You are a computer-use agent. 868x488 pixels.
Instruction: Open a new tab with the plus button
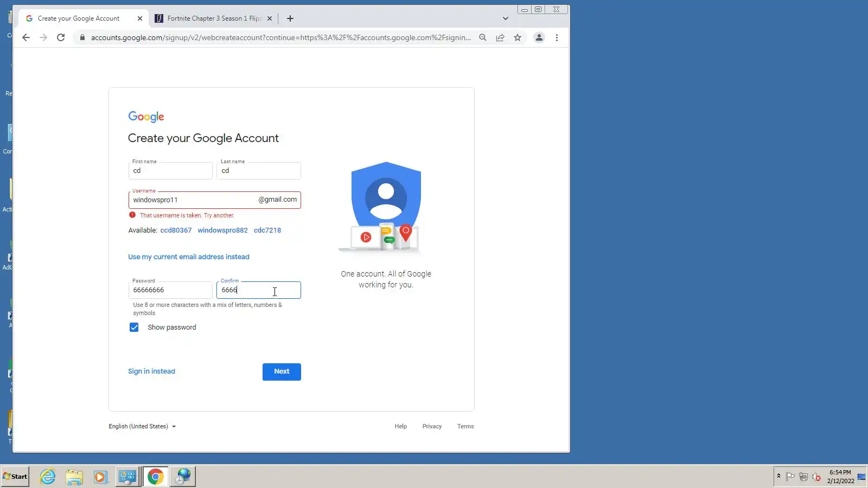[290, 18]
